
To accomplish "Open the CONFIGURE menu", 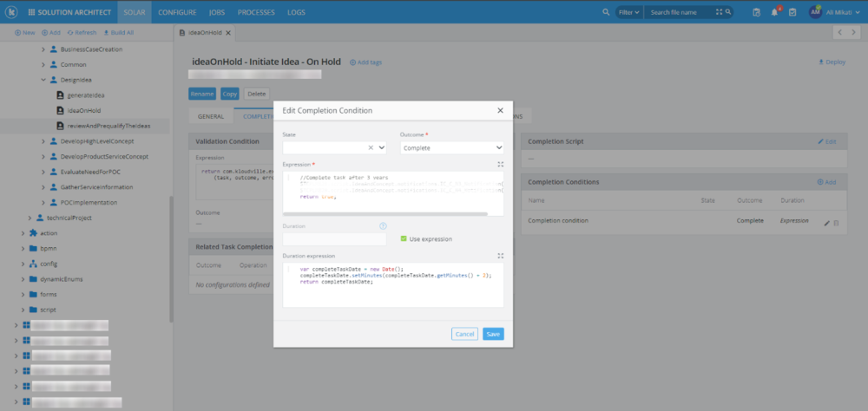I will click(177, 12).
